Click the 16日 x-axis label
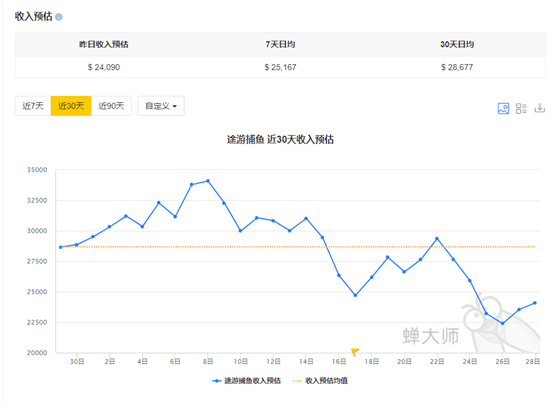Image resolution: width=558 pixels, height=404 pixels. [x=339, y=362]
